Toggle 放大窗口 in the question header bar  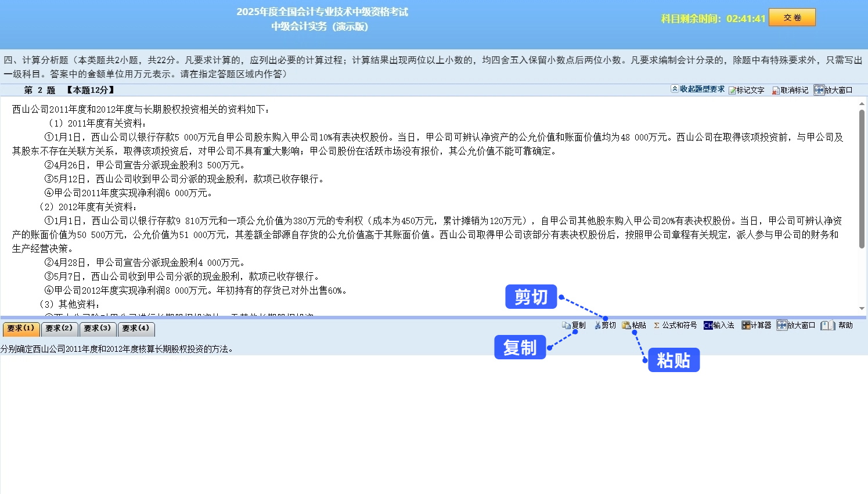point(834,90)
